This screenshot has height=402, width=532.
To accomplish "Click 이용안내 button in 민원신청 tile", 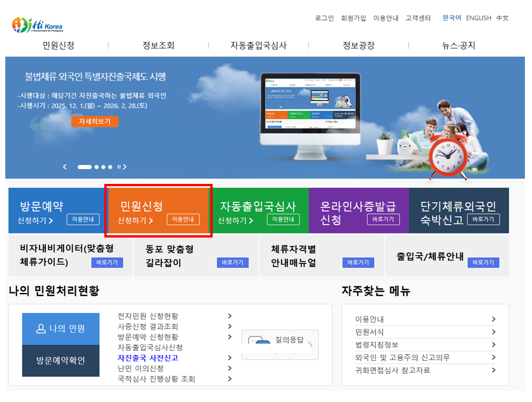I will pos(183,219).
